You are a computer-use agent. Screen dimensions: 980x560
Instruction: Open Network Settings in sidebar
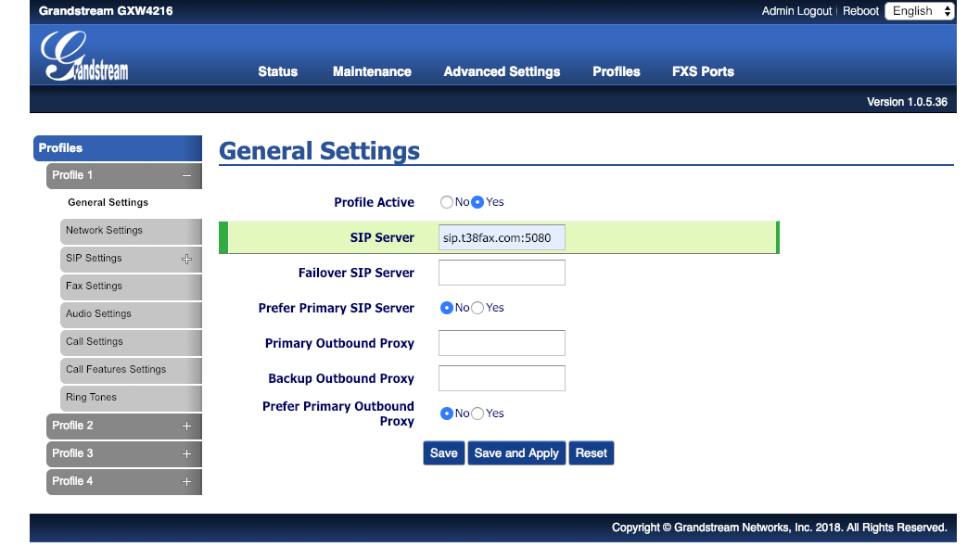[131, 231]
